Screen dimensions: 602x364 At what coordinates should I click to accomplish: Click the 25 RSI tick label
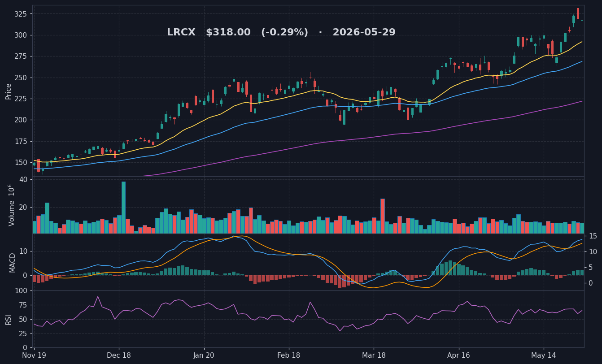click(23, 334)
